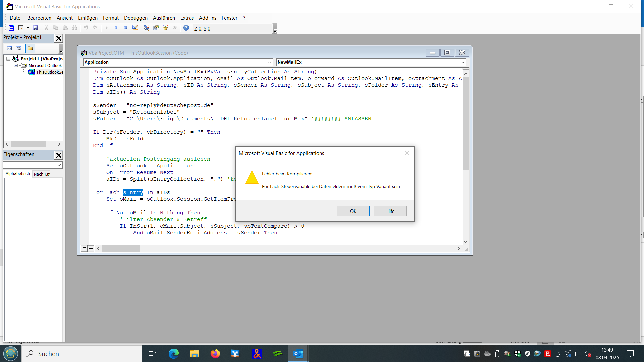This screenshot has width=644, height=362.
Task: Switch to the Alphabetisch tab
Action: [x=18, y=174]
